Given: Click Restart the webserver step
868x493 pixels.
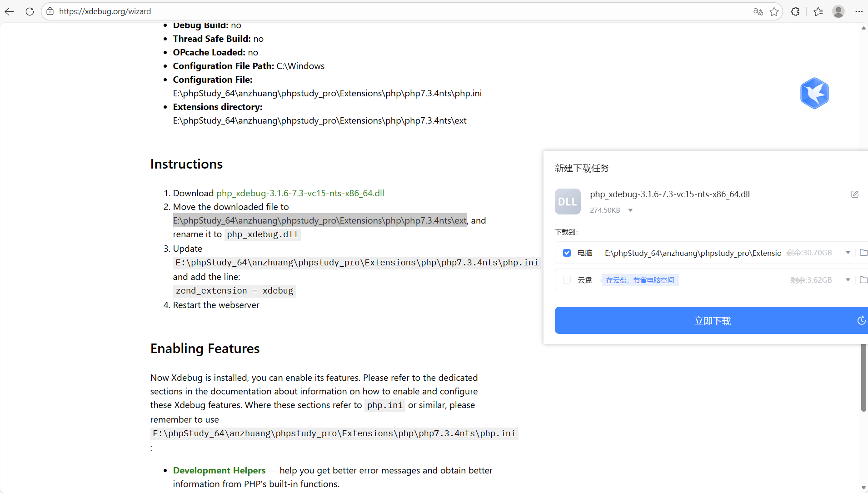Looking at the screenshot, I should coord(216,305).
